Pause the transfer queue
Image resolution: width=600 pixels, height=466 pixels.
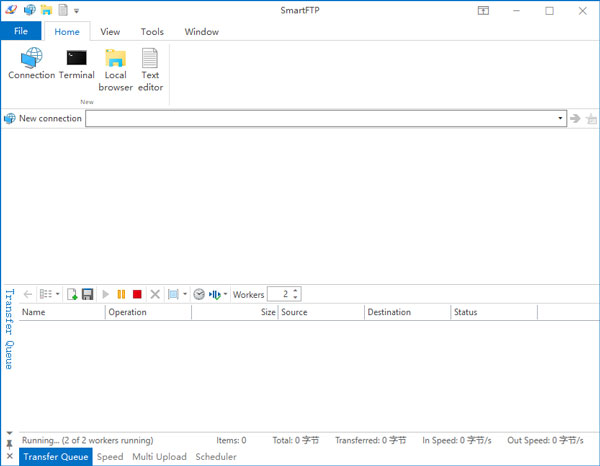coord(121,294)
